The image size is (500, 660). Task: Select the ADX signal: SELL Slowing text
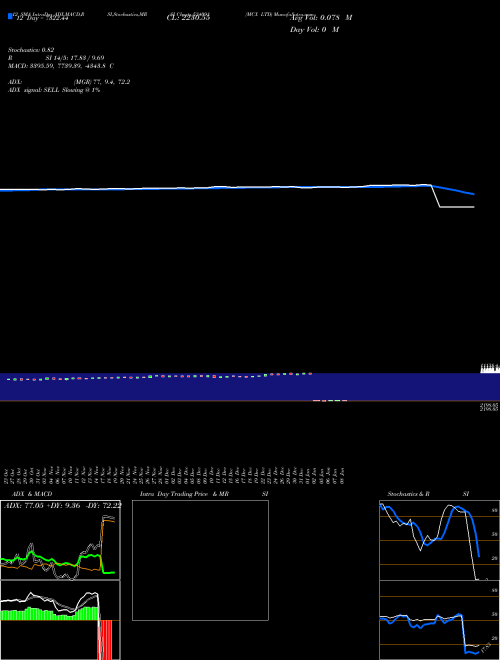(x=54, y=90)
